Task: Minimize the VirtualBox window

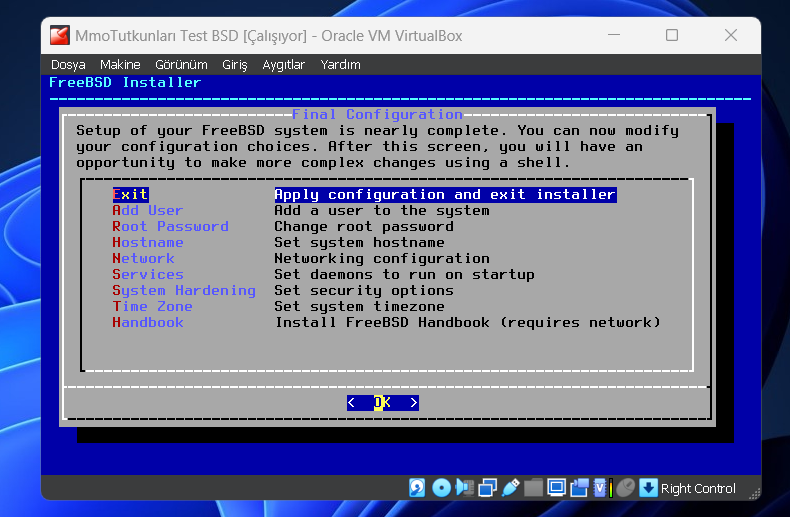Action: pos(614,35)
